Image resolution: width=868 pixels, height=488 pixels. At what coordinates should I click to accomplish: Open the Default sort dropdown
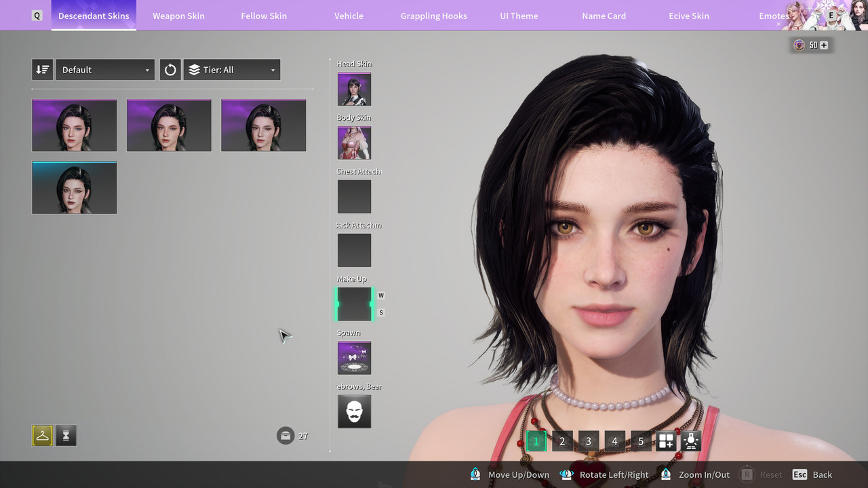tap(105, 70)
